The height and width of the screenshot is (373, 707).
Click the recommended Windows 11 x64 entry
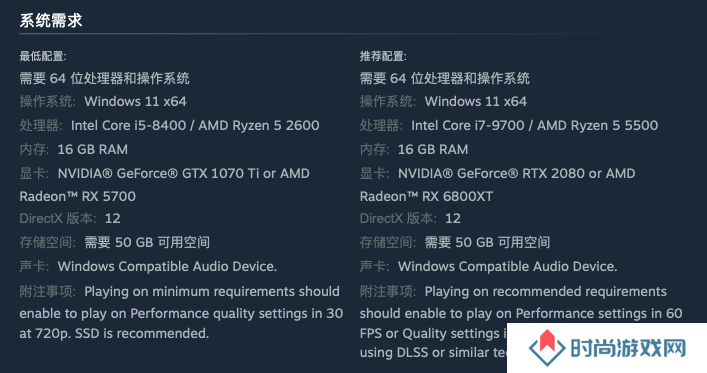(x=476, y=101)
